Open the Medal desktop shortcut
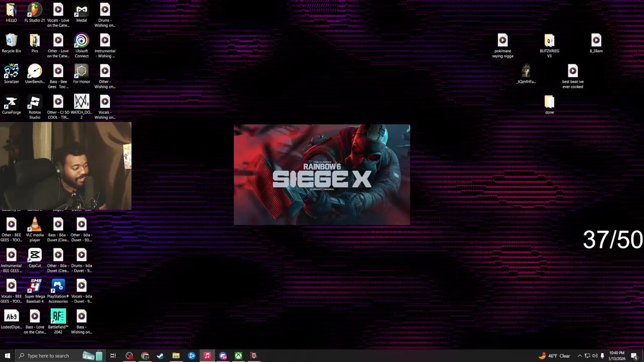Viewport: 644px width, 362px height. (82, 14)
